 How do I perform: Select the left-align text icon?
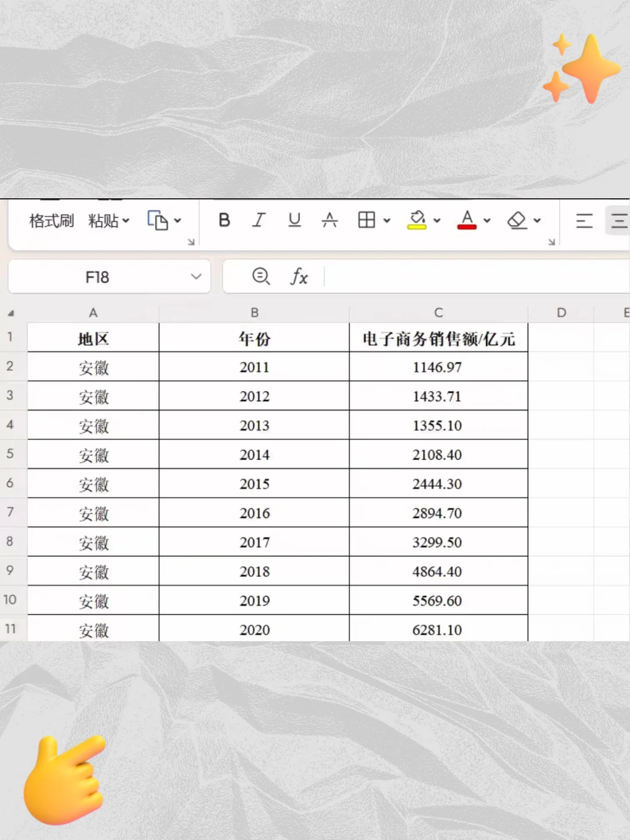click(584, 220)
